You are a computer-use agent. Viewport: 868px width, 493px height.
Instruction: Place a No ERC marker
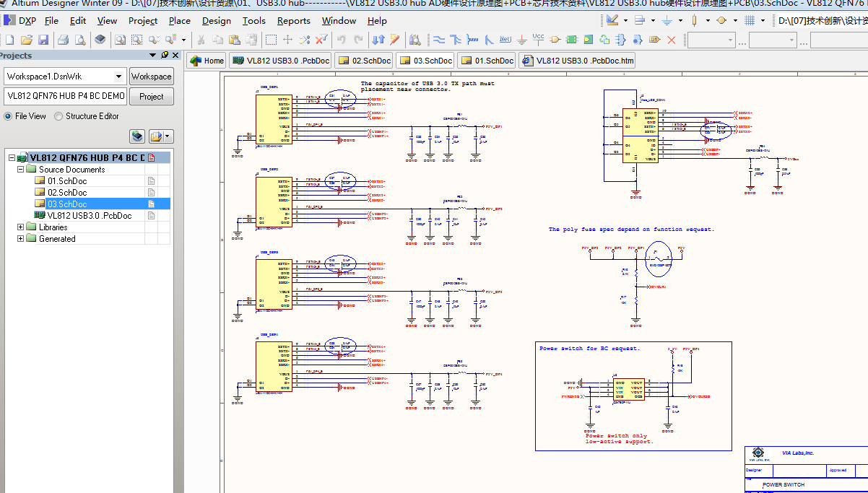click(x=672, y=40)
